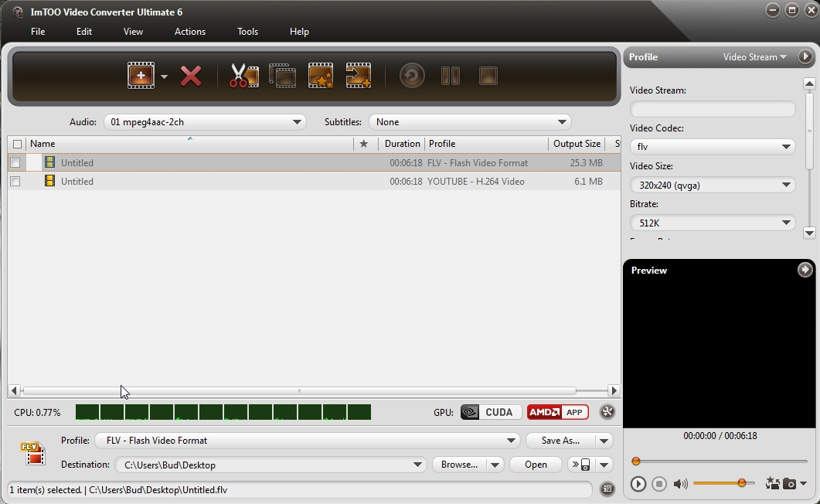Open the Actions menu
The image size is (820, 504).
coord(190,32)
